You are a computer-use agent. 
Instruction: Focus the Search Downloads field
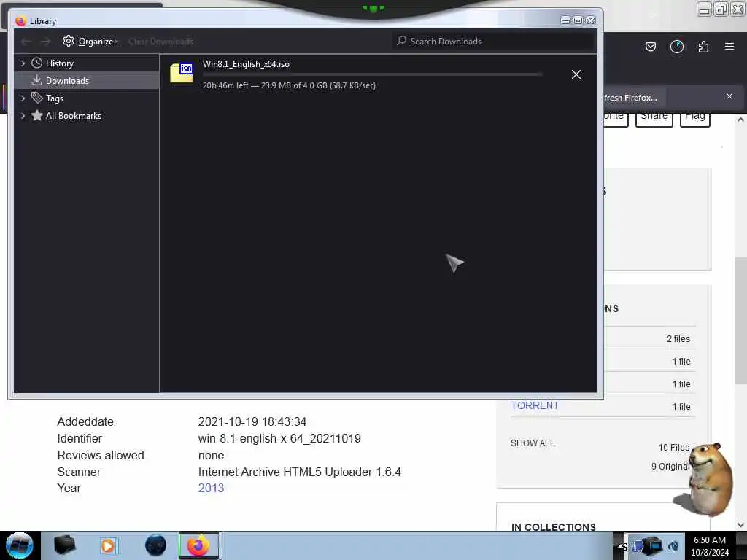coord(494,42)
